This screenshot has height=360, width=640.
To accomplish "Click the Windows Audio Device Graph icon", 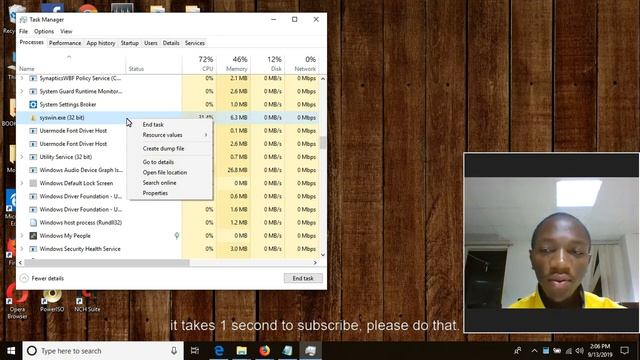I will pos(33,170).
